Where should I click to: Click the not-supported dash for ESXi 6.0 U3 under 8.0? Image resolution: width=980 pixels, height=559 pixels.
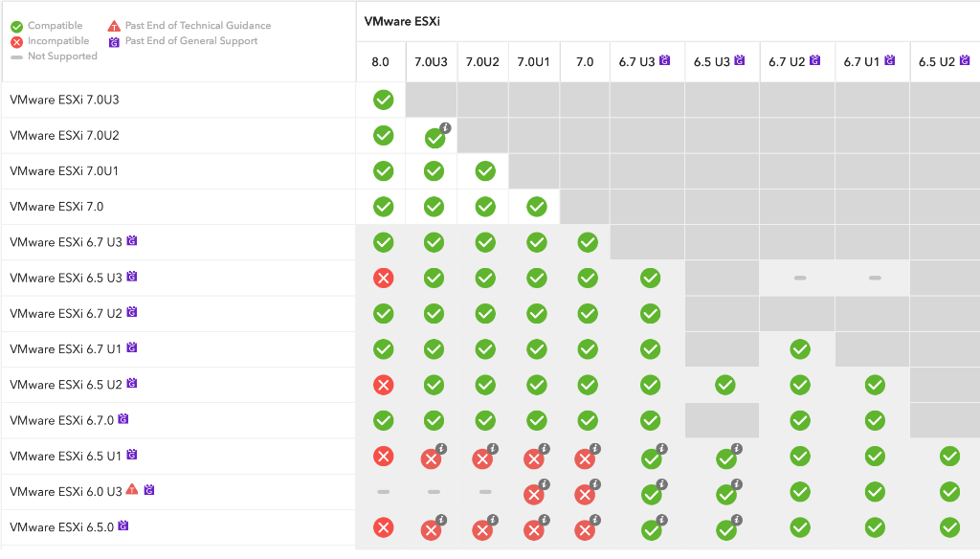point(383,491)
